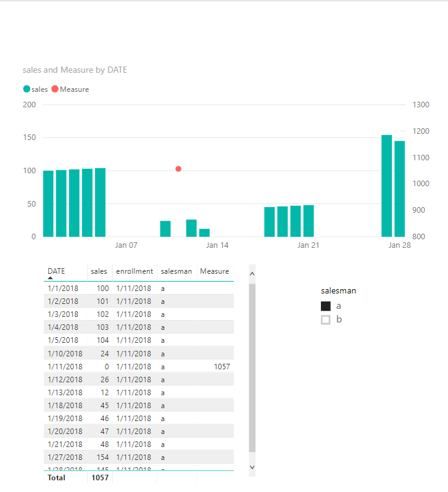The height and width of the screenshot is (492, 448).
Task: Click the 1/12/2018 date cell
Action: pyautogui.click(x=65, y=379)
